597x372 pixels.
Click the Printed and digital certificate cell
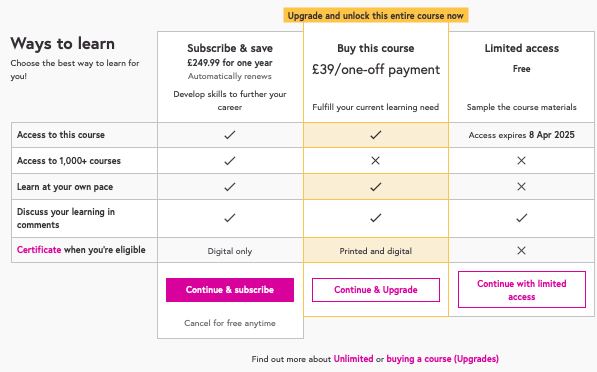[x=376, y=251]
